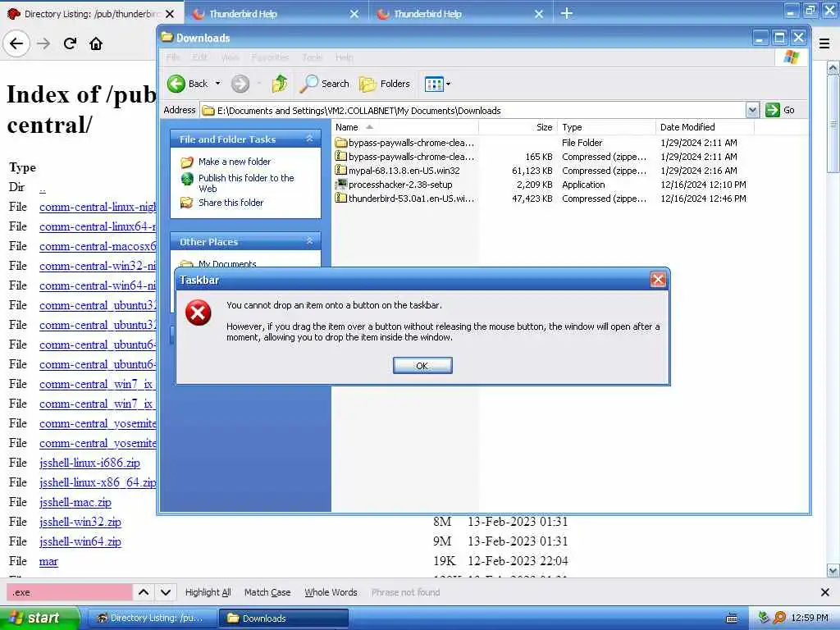Open Search in the Downloads window
The image size is (840, 630).
point(325,84)
